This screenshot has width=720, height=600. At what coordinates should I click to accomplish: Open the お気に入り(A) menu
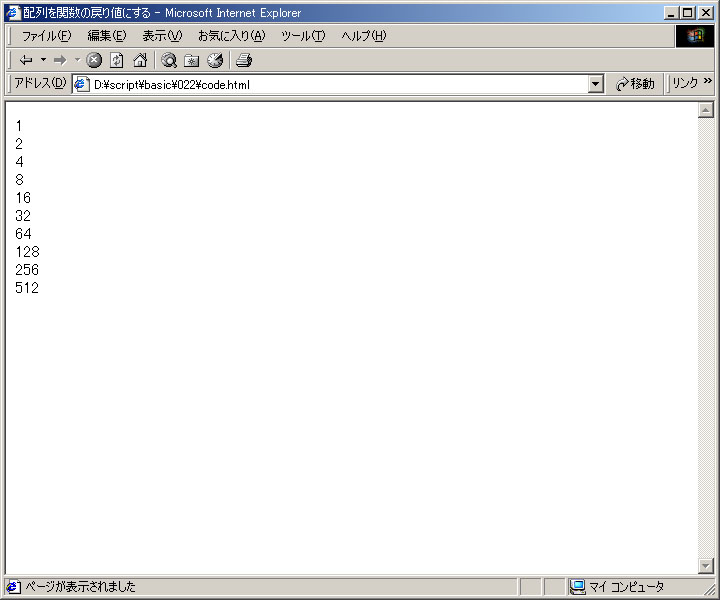click(231, 36)
